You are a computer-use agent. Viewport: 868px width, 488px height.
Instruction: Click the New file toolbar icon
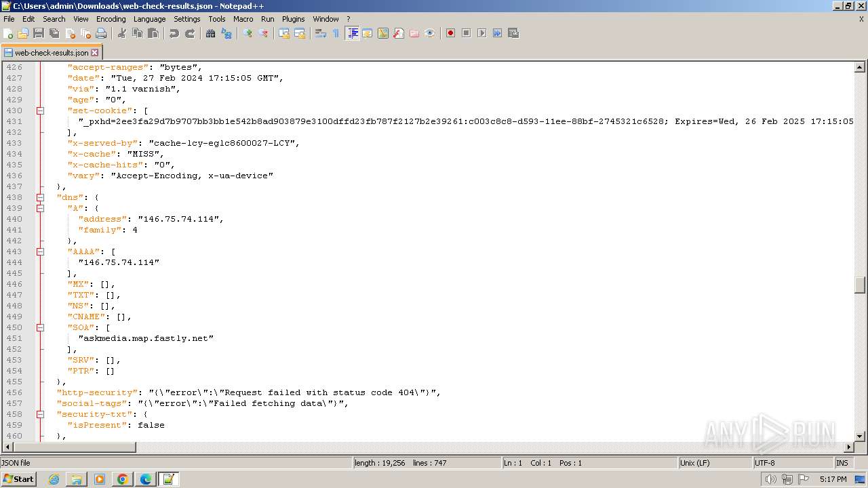point(8,33)
